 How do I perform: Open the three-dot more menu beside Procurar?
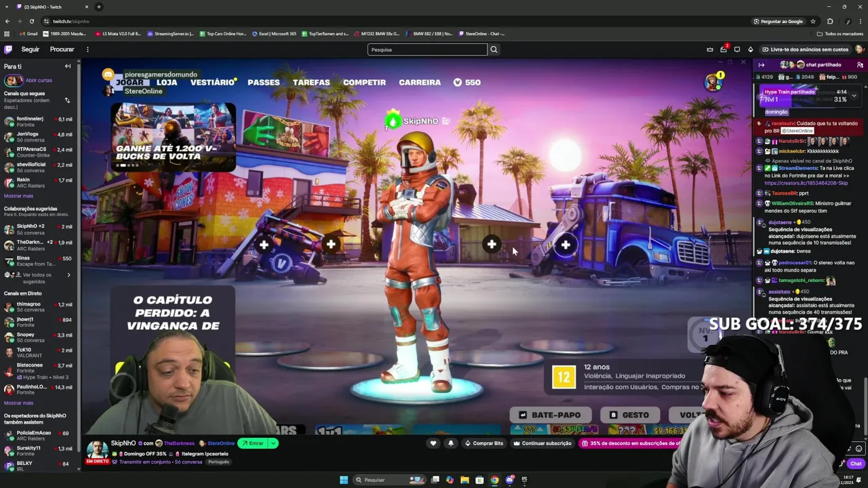[87, 49]
